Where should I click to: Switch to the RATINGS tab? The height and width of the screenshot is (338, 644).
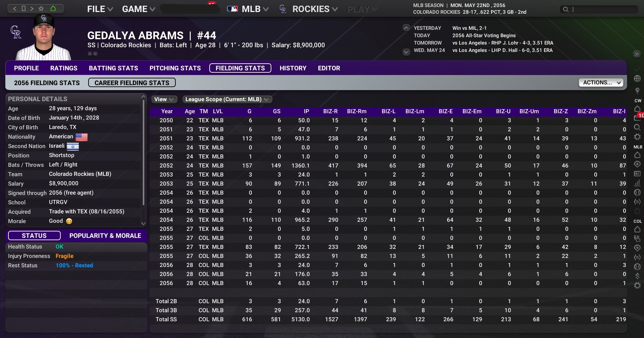pos(64,68)
